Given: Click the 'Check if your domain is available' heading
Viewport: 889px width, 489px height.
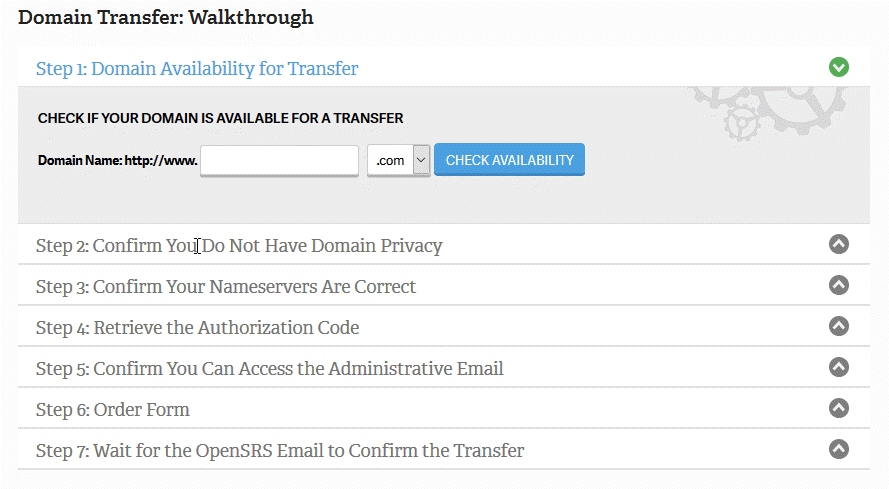Looking at the screenshot, I should pyautogui.click(x=220, y=118).
